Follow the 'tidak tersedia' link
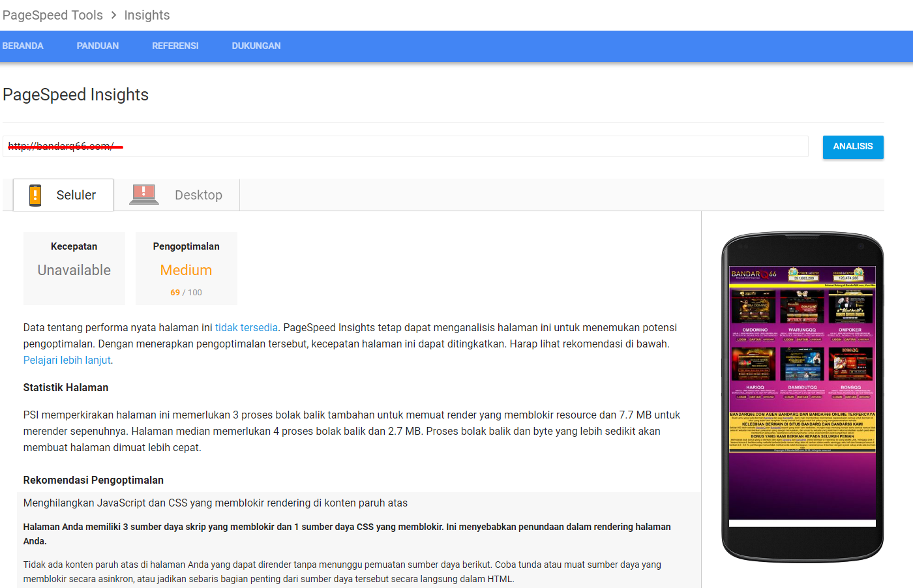Image resolution: width=913 pixels, height=588 pixels. (247, 327)
